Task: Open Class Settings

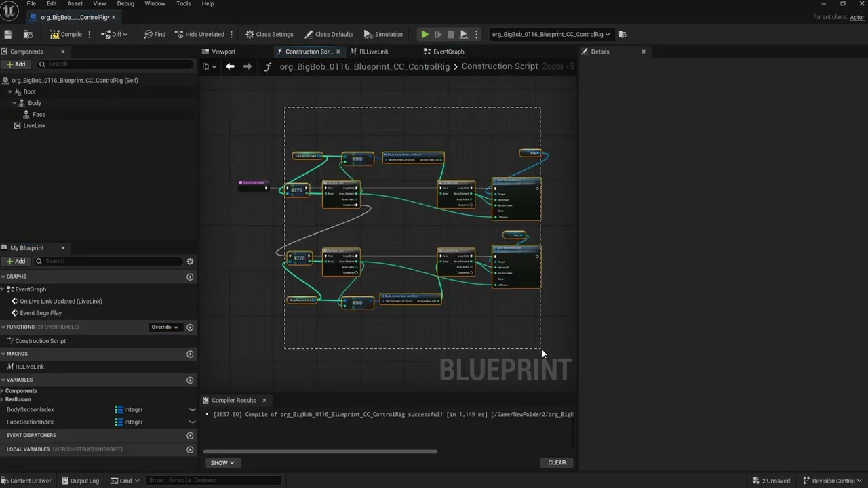Action: coord(269,34)
